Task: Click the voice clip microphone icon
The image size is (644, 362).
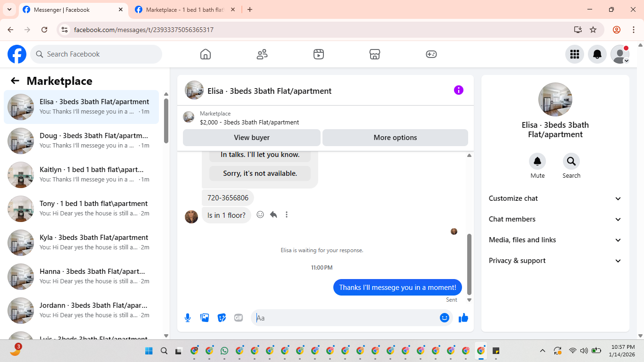Action: click(188, 318)
